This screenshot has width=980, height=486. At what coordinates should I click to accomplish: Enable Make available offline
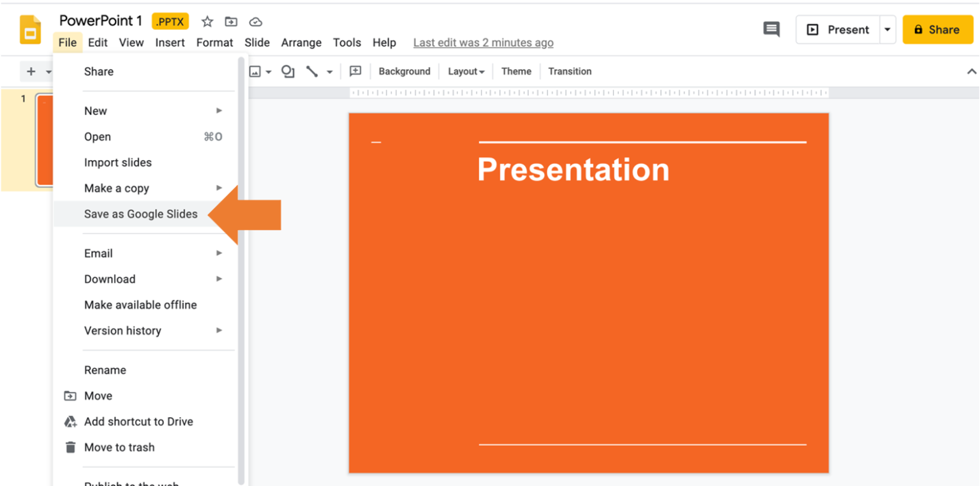pyautogui.click(x=140, y=305)
